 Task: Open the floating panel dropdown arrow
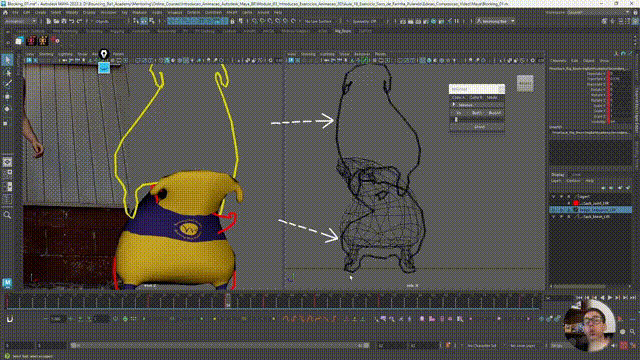[x=501, y=89]
